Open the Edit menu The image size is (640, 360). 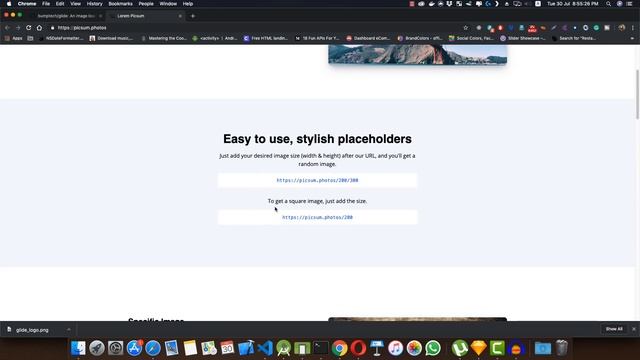[x=60, y=4]
